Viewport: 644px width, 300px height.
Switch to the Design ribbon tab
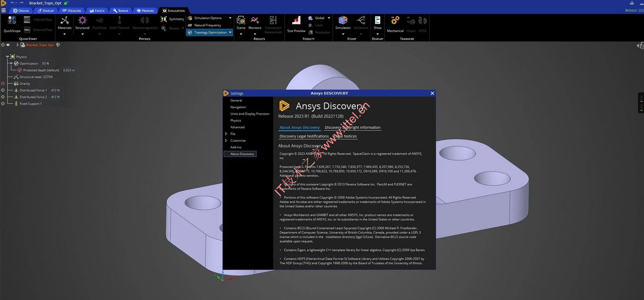click(x=21, y=10)
